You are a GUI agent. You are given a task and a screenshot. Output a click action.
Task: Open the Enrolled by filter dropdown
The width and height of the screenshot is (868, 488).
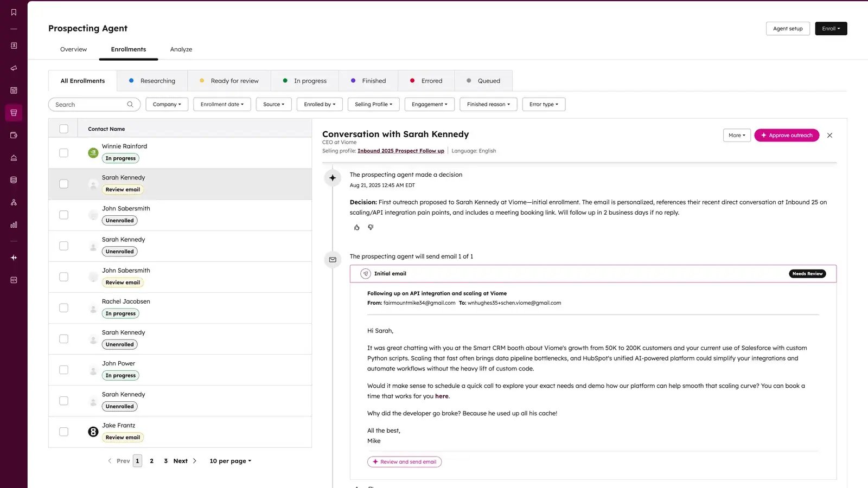click(320, 105)
